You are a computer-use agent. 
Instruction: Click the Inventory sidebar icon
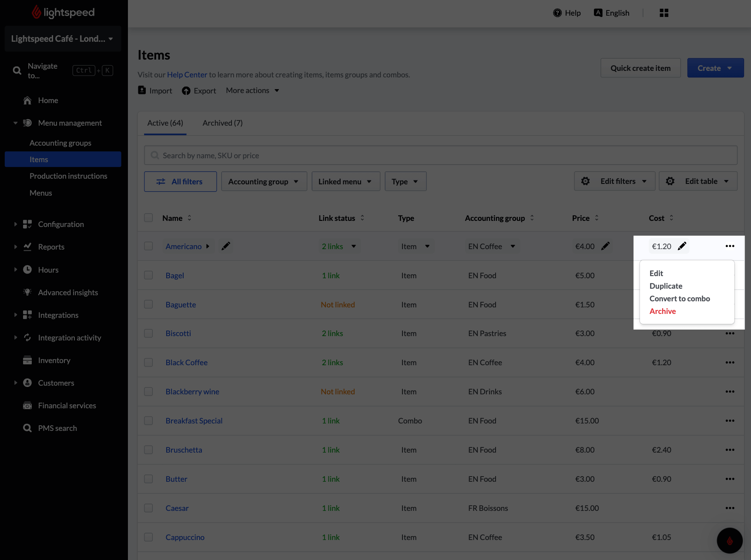coord(27,360)
